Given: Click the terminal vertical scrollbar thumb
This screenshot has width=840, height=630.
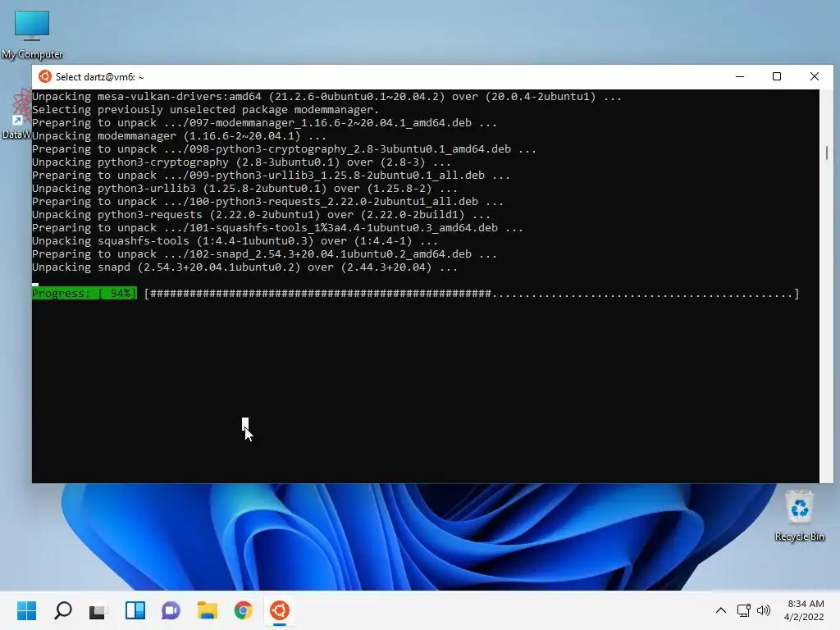Looking at the screenshot, I should pos(827,153).
